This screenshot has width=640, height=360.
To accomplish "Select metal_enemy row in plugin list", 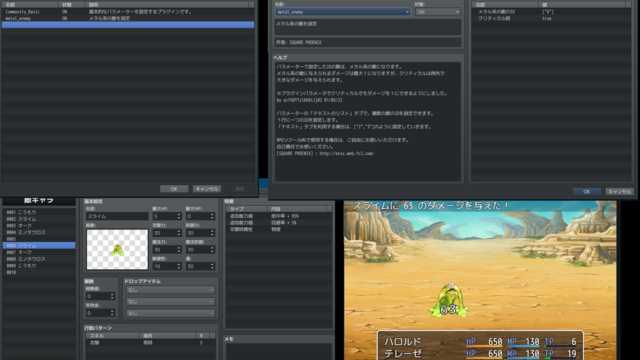I will click(128, 18).
